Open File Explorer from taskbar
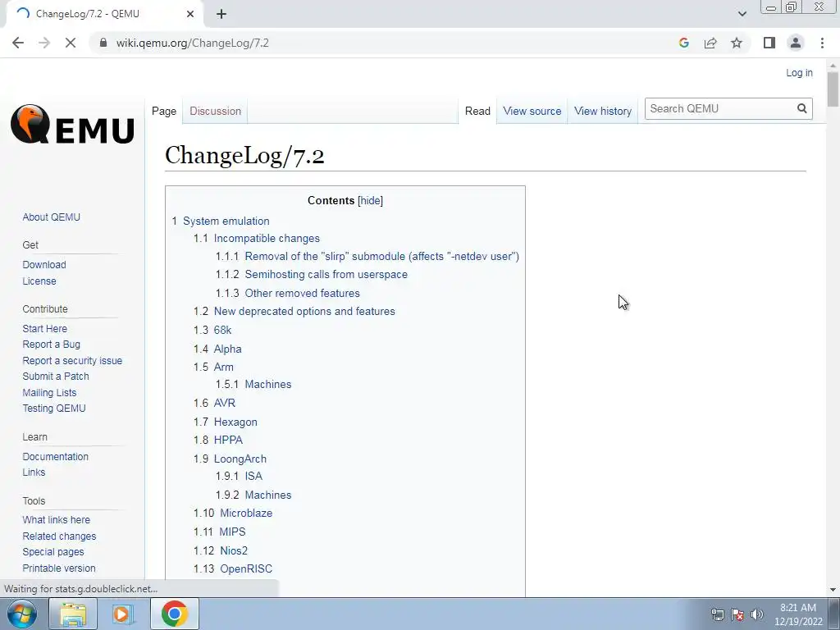 (x=73, y=614)
